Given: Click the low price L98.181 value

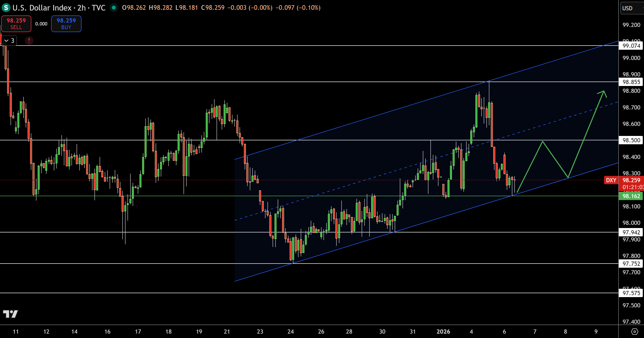Looking at the screenshot, I should click(186, 8).
